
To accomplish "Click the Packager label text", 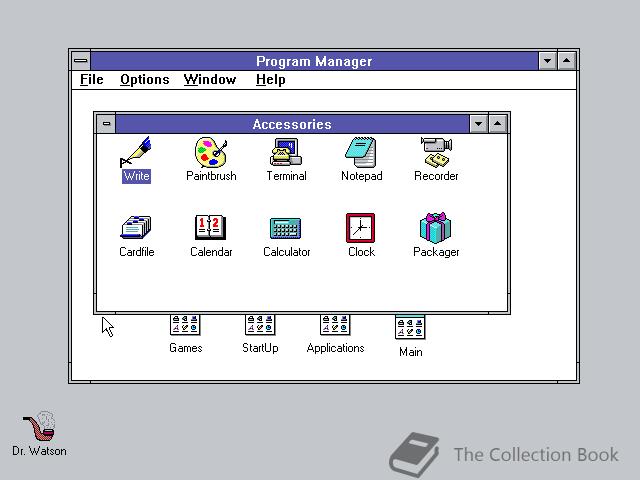I will 436,252.
